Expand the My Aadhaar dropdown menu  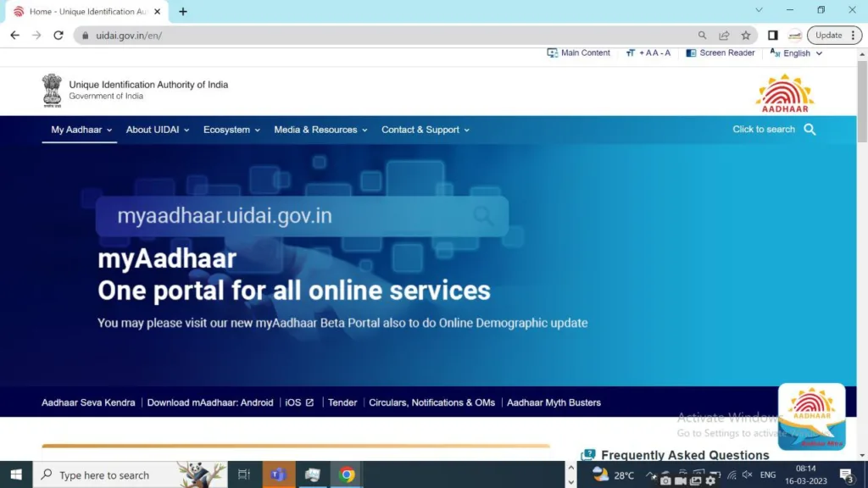click(81, 130)
